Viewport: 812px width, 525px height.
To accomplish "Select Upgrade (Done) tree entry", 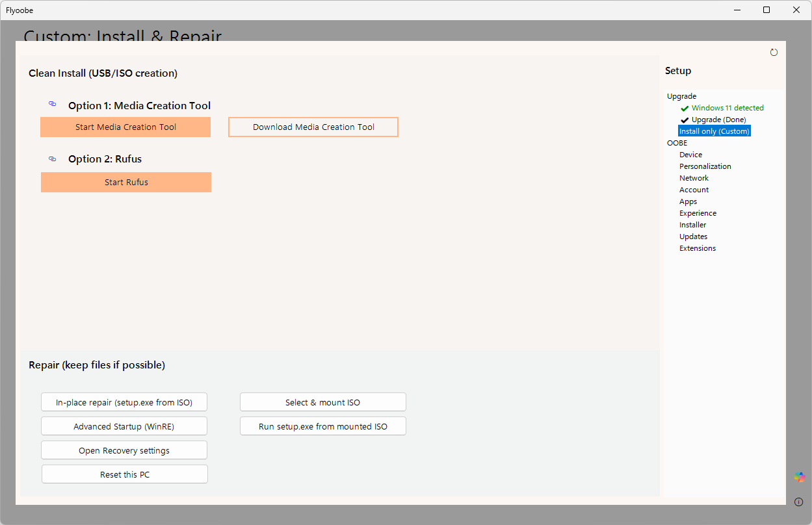I will (x=718, y=120).
